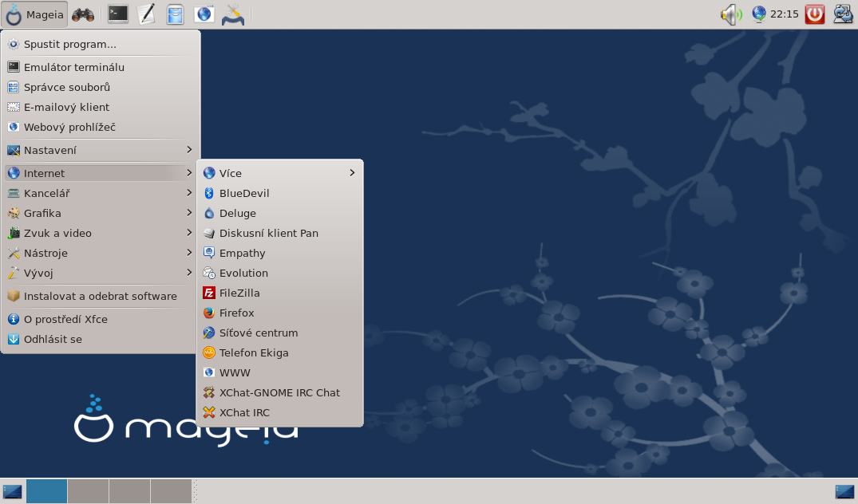858x504 pixels.
Task: Click the desktop icon at the bottom right of the panel
Action: click(x=844, y=491)
